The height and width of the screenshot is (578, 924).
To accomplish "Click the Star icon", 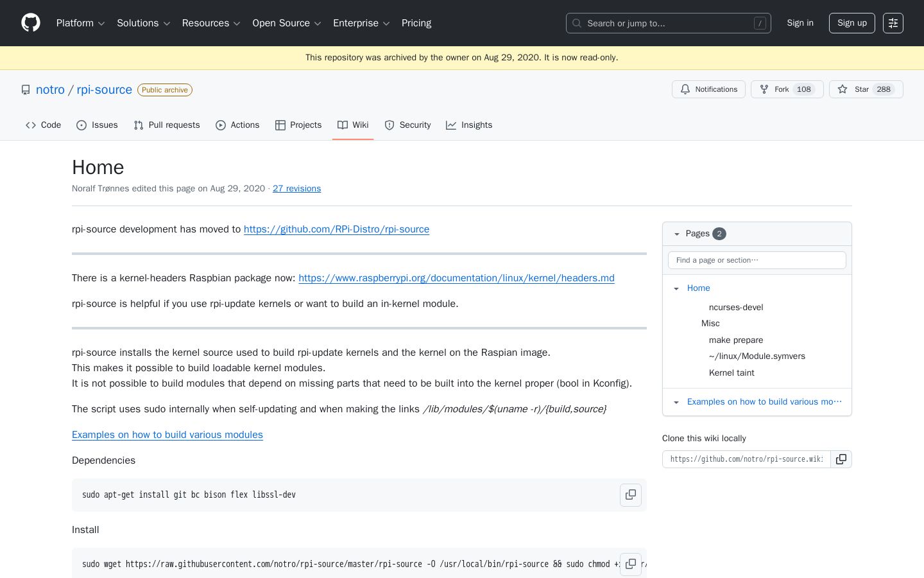I will click(843, 89).
